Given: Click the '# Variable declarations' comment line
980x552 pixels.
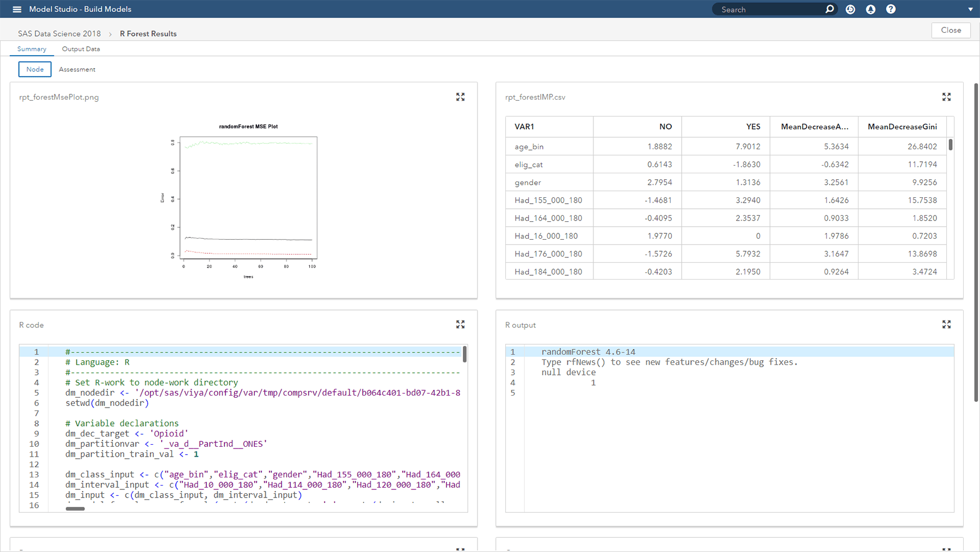Looking at the screenshot, I should pos(122,423).
